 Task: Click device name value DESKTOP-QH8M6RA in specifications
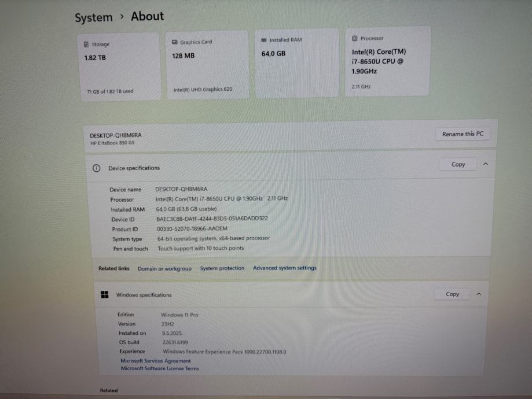181,189
